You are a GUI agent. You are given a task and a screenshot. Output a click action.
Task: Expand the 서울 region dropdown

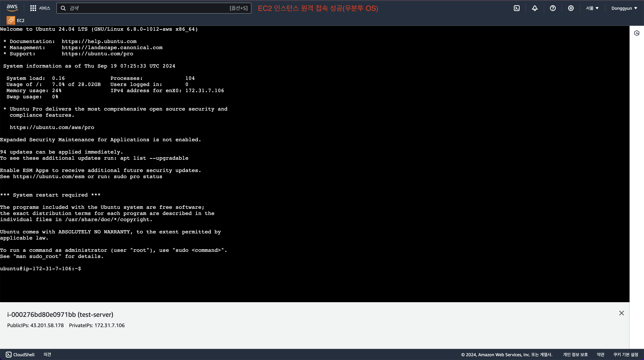pyautogui.click(x=592, y=8)
